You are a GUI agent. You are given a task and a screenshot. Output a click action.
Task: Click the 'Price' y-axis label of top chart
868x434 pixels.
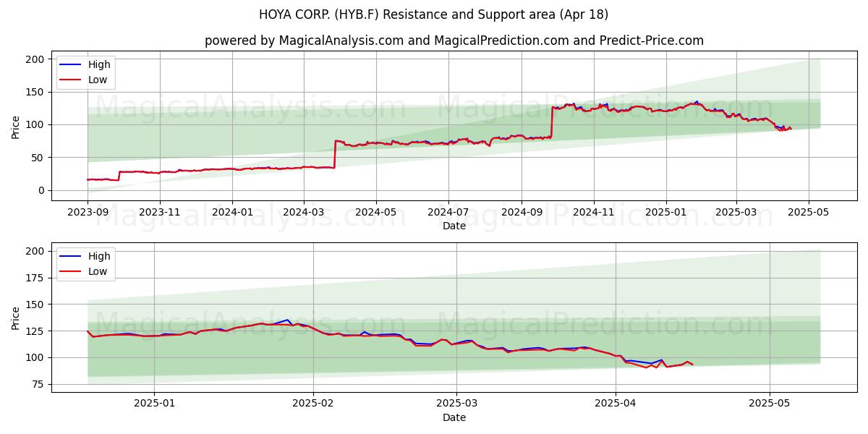16,126
